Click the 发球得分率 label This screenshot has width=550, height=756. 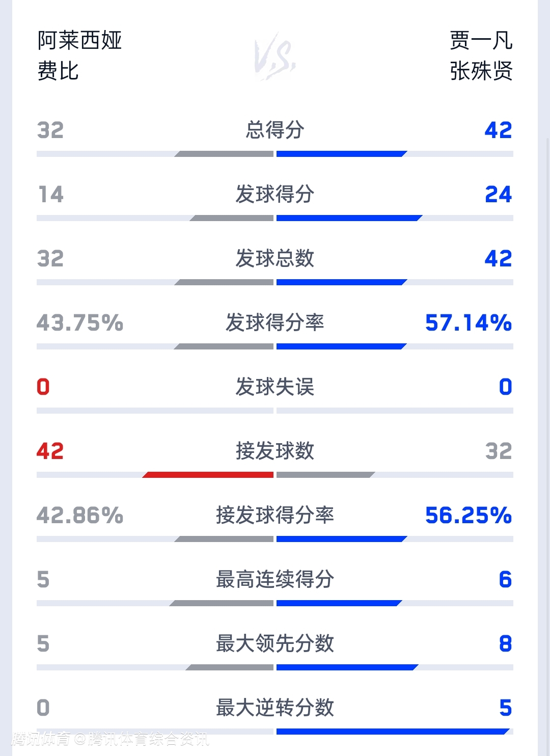click(275, 322)
